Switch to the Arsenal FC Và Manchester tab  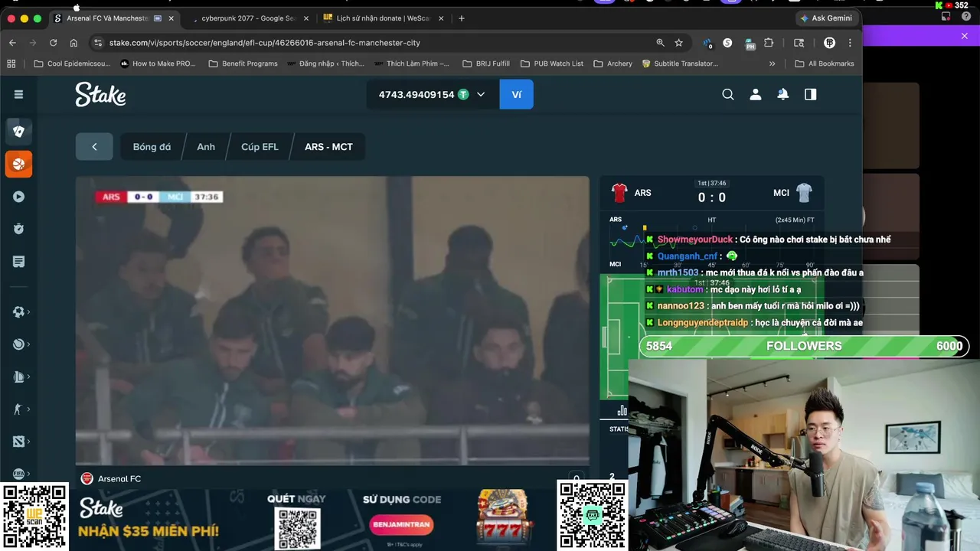[x=115, y=18]
